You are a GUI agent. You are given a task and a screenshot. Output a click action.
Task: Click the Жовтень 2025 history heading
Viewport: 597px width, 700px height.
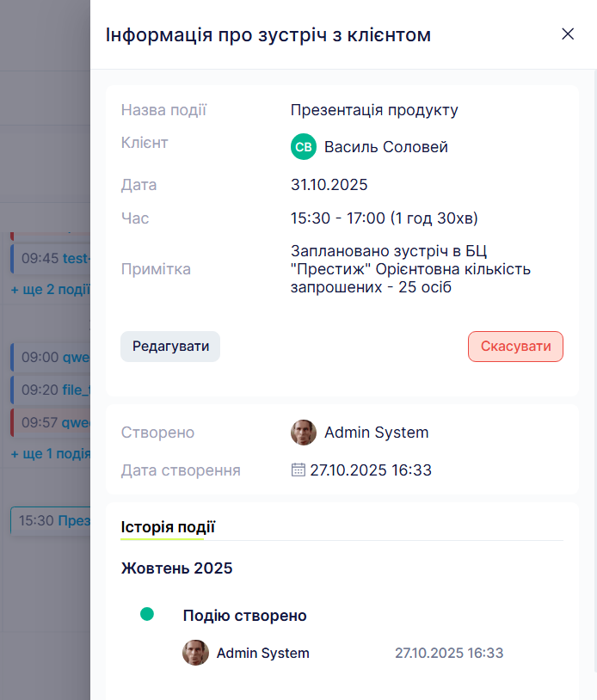click(177, 568)
